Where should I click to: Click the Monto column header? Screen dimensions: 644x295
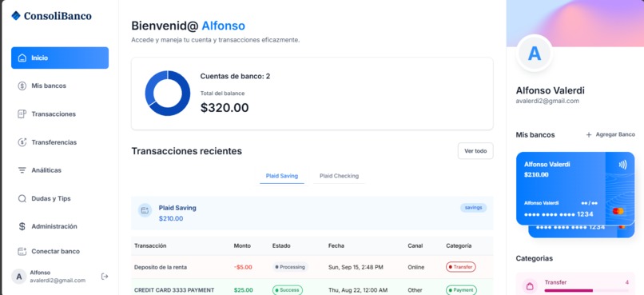(x=242, y=245)
